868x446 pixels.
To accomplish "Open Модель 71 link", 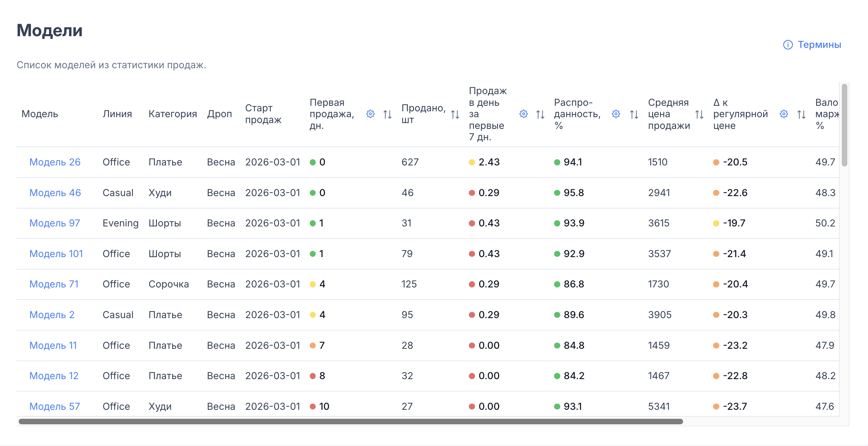I will [x=54, y=284].
